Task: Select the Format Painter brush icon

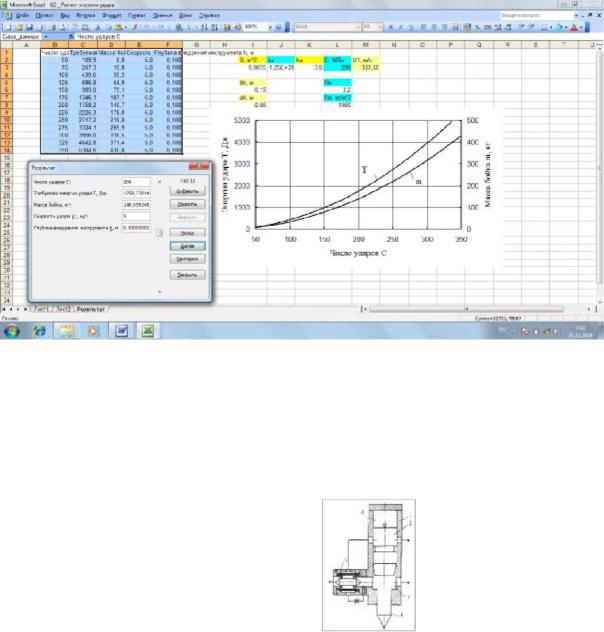Action: [x=133, y=27]
